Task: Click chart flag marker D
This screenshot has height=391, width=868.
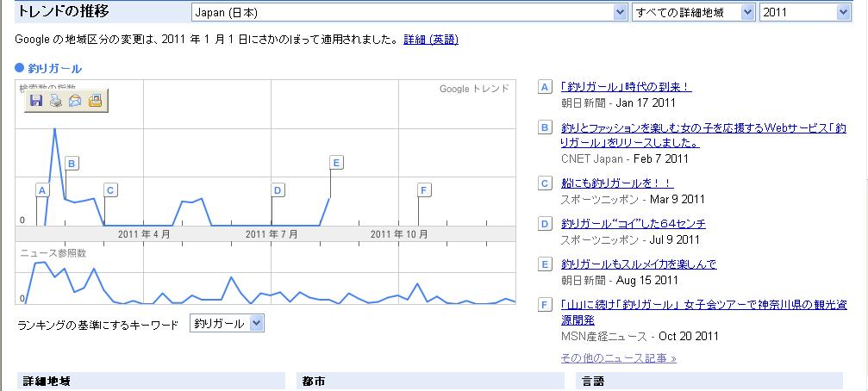Action: (x=278, y=190)
